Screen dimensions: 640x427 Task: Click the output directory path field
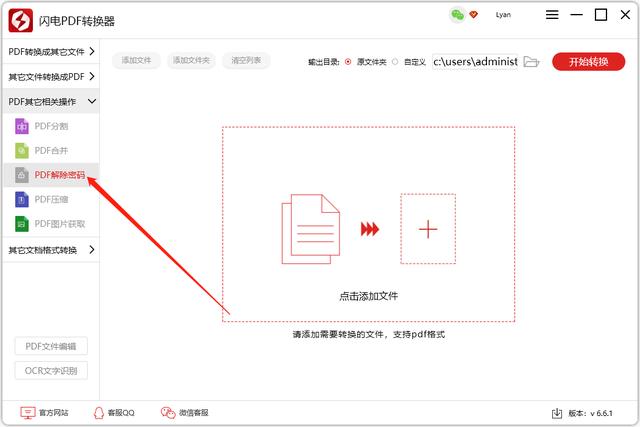[475, 62]
